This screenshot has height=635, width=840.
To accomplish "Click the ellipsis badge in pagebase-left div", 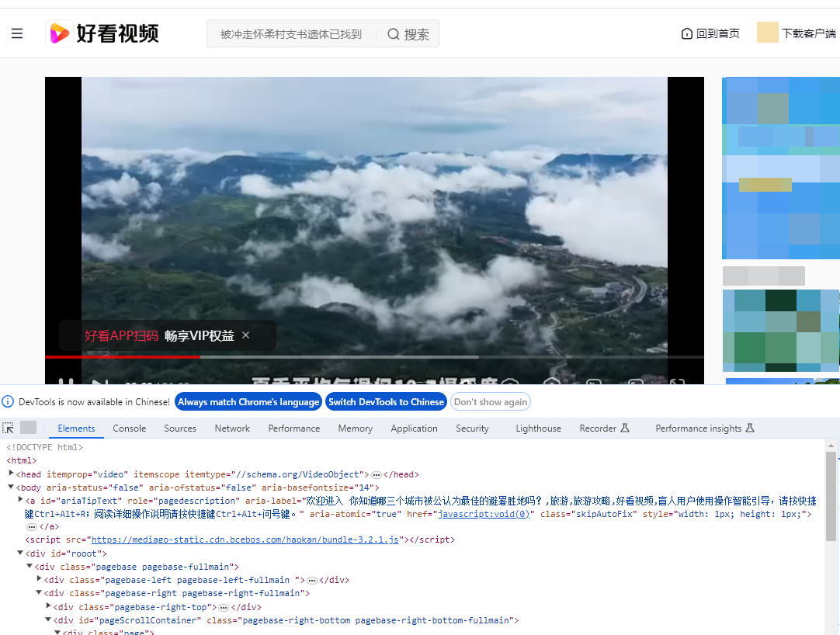I will tap(312, 581).
